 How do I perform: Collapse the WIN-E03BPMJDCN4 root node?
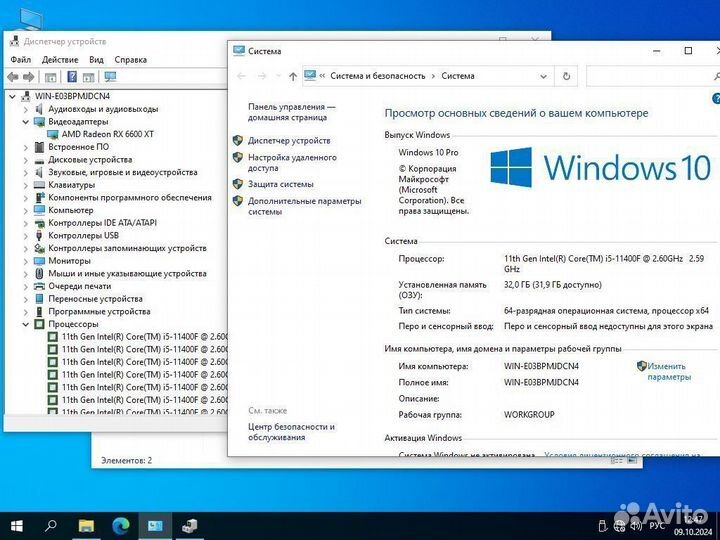pos(12,96)
